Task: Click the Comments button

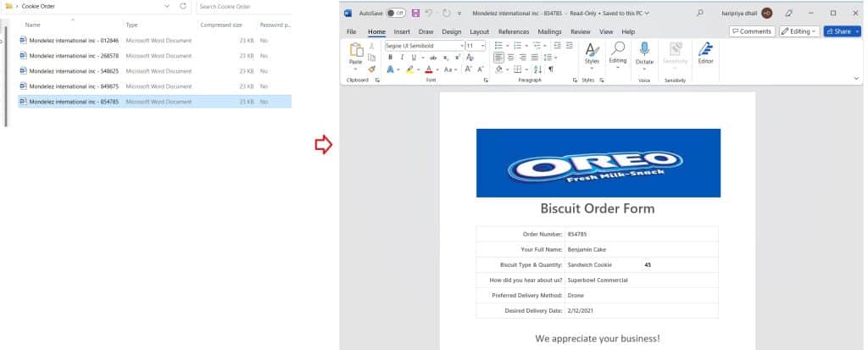Action: 752,31
